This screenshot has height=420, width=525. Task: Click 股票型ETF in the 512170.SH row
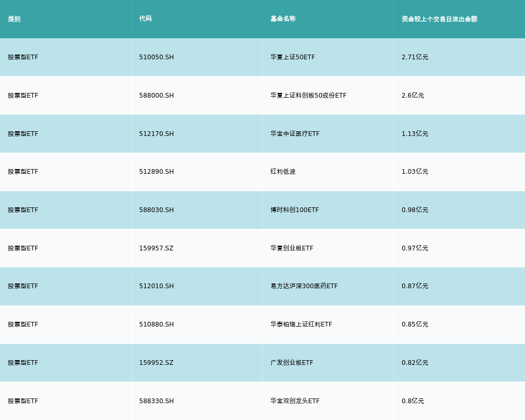(23, 134)
